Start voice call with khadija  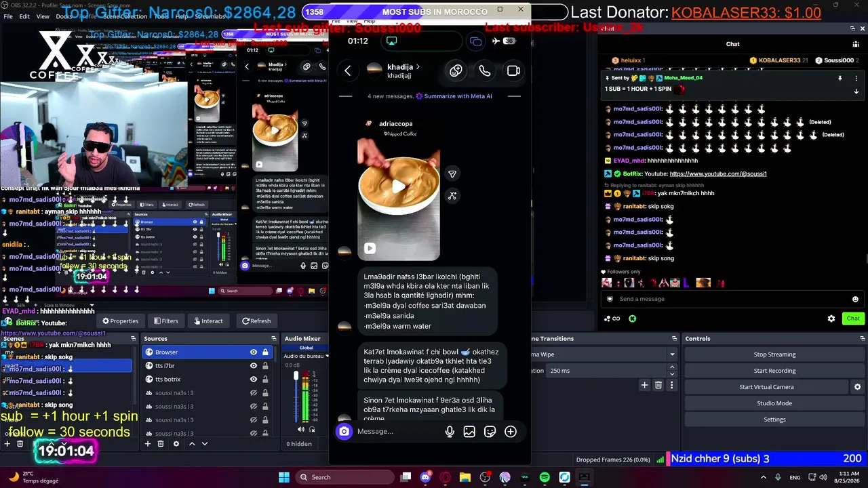tap(484, 70)
